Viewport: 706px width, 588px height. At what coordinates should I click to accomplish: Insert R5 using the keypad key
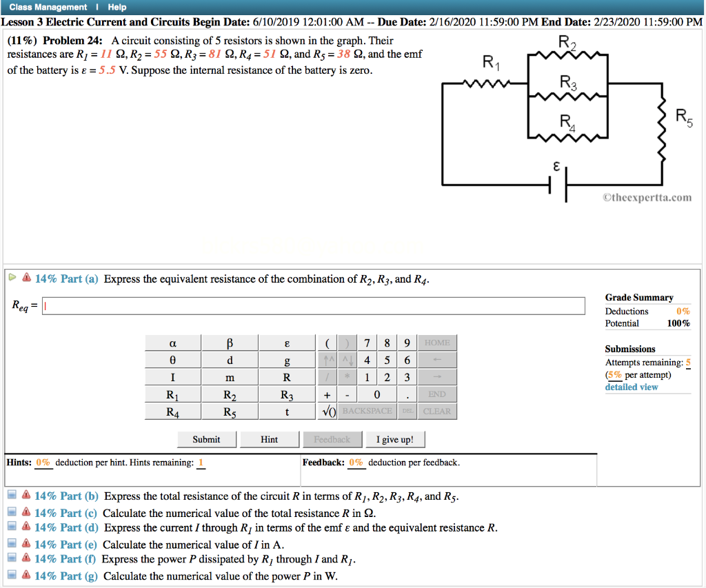(x=230, y=412)
